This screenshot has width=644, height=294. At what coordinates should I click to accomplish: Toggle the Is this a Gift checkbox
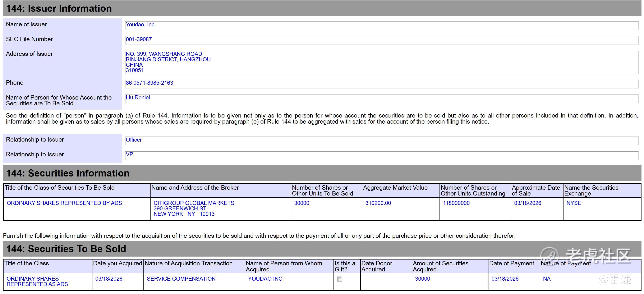[x=340, y=279]
